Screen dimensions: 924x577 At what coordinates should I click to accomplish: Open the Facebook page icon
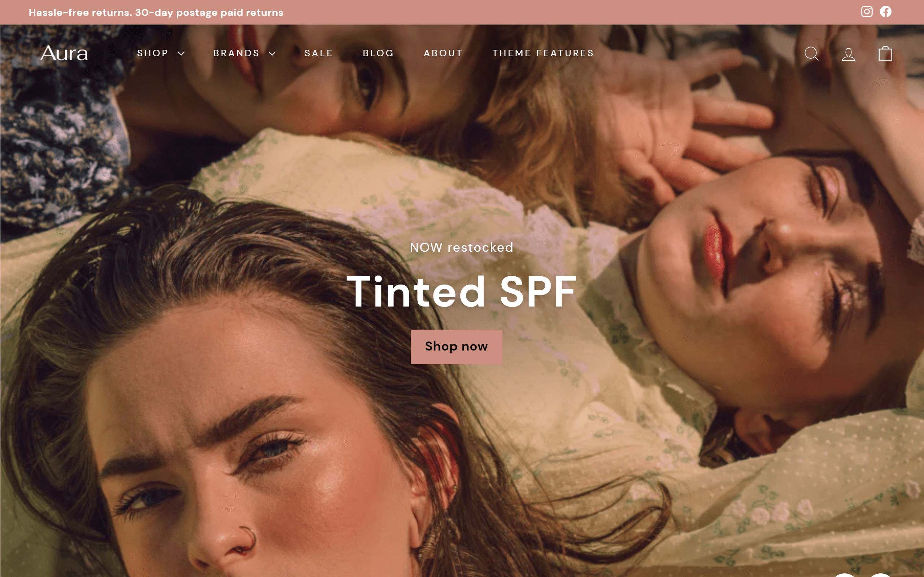point(886,12)
